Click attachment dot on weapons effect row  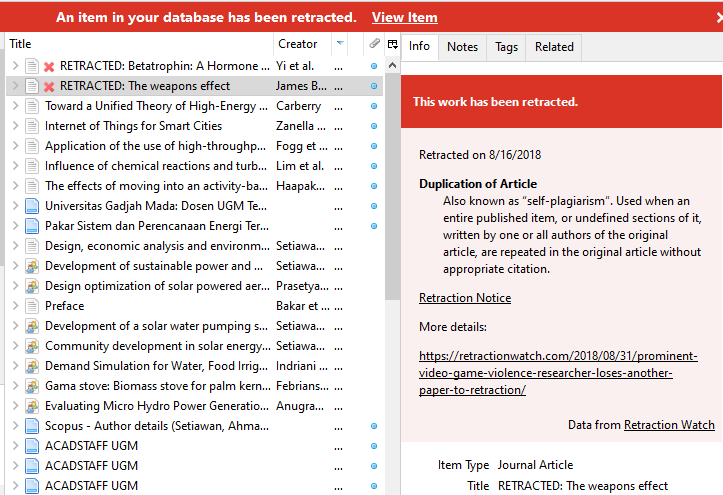[x=374, y=86]
